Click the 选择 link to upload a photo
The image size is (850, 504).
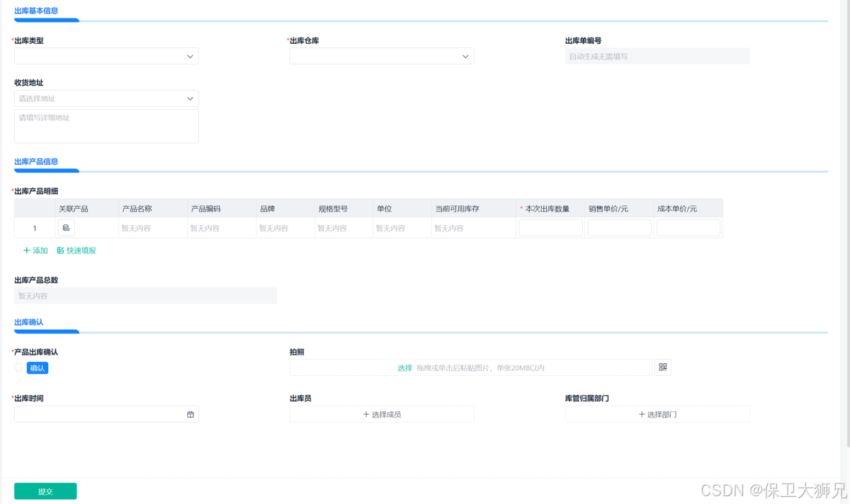[404, 368]
